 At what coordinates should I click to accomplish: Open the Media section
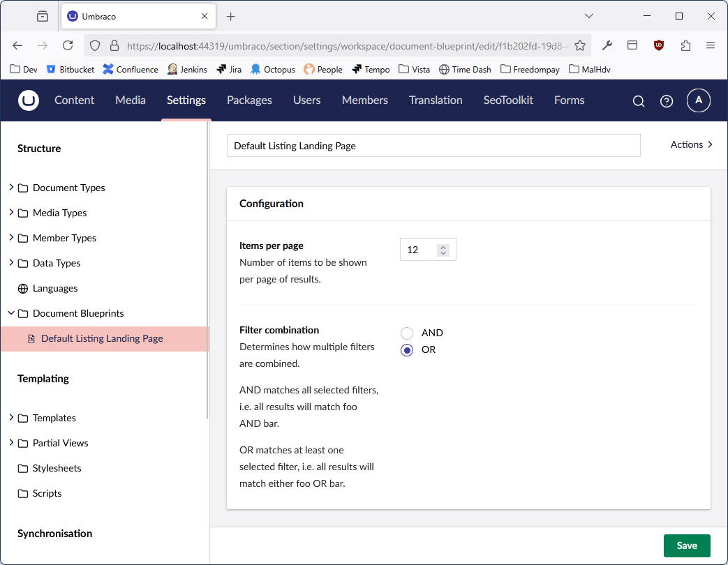click(x=131, y=100)
